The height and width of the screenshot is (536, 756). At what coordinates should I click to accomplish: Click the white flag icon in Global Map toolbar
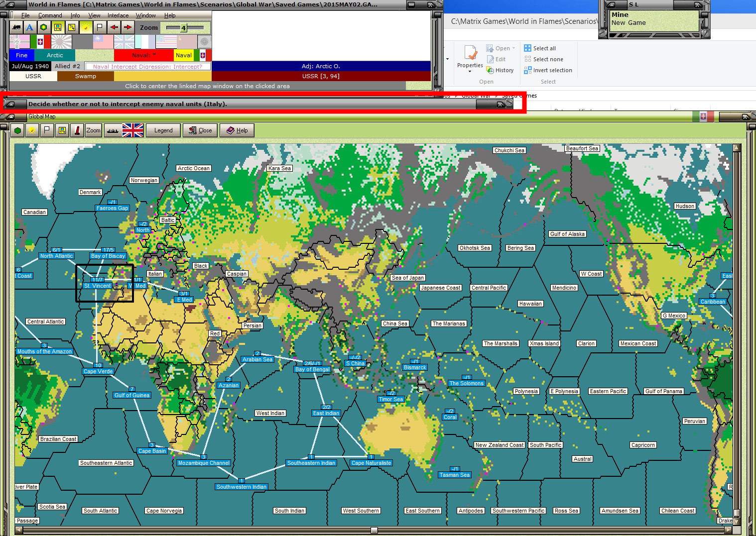(x=47, y=130)
